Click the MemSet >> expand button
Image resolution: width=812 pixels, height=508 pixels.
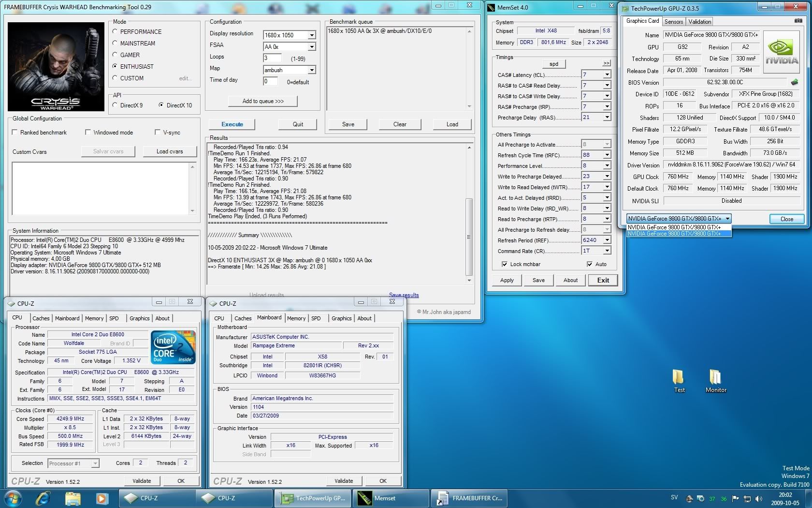tap(607, 63)
